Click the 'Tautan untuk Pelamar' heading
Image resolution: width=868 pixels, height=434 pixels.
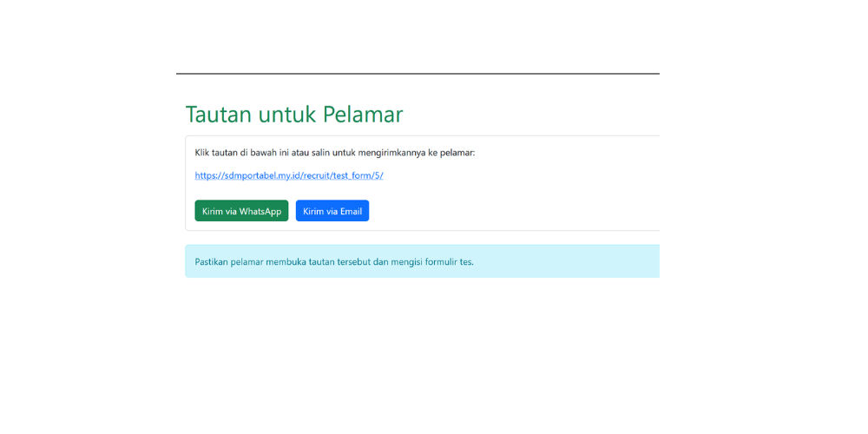[x=293, y=115]
